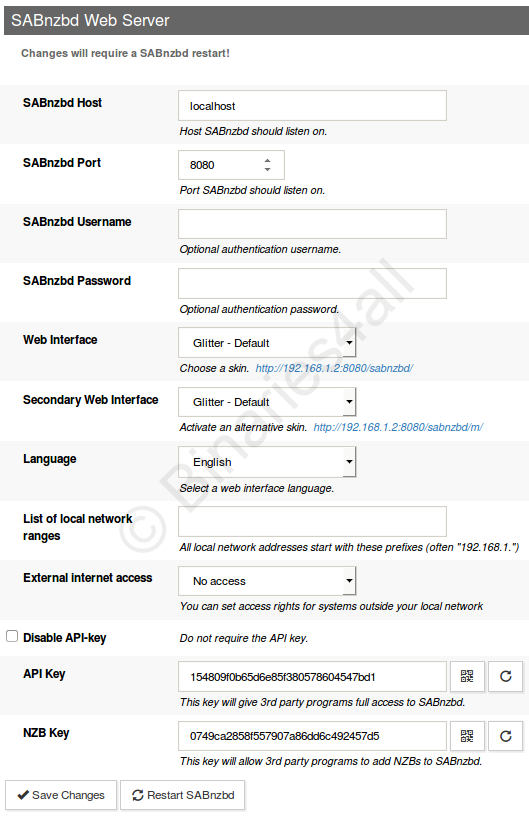
Task: Expand the Secondary Web Interface dropdown
Action: tap(267, 402)
